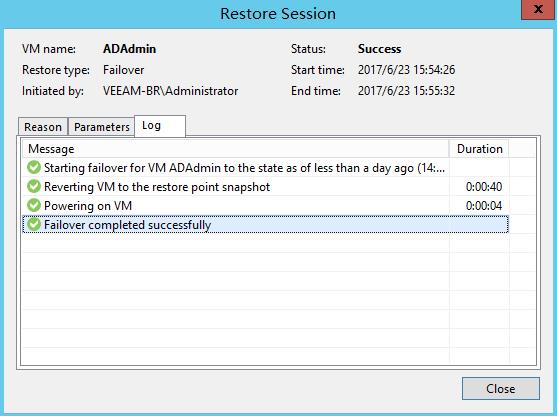Click the 0:00:04 duration value
Image resolution: width=557 pixels, height=416 pixels.
pos(484,205)
